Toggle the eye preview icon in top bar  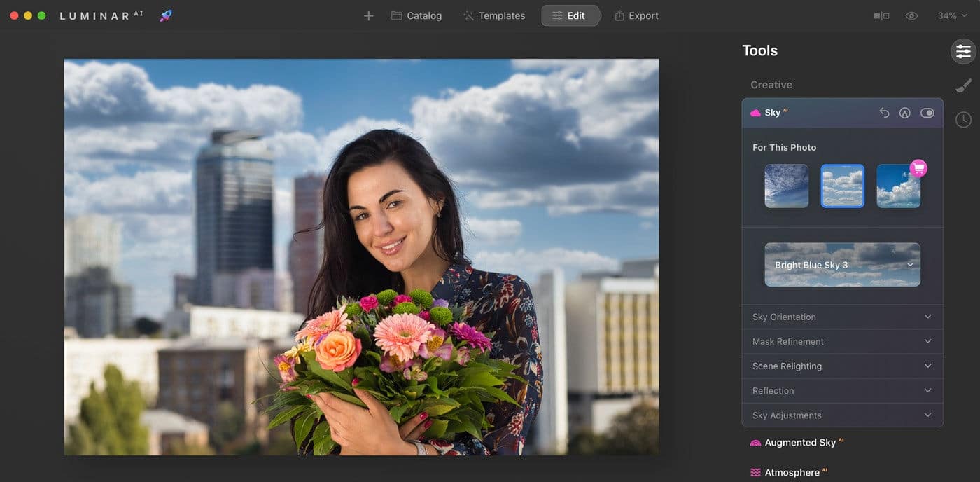pyautogui.click(x=911, y=15)
